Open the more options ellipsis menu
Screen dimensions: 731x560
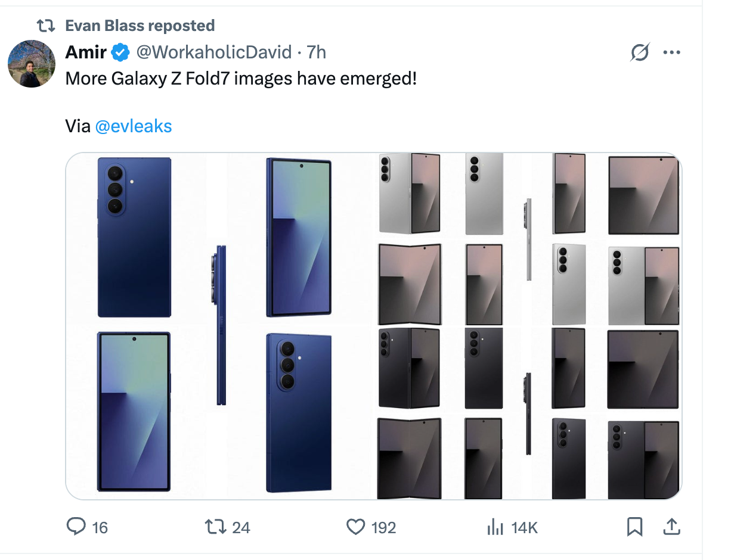672,52
